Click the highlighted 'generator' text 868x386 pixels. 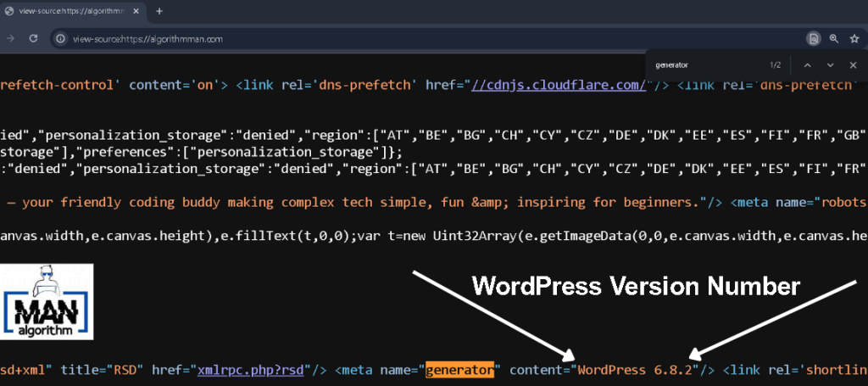(459, 369)
